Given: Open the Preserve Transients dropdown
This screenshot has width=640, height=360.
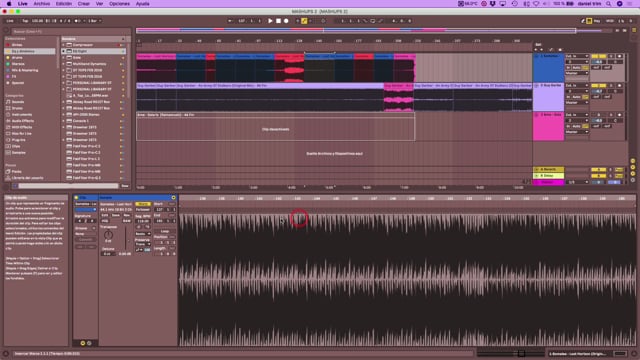Looking at the screenshot, I should click(x=143, y=244).
